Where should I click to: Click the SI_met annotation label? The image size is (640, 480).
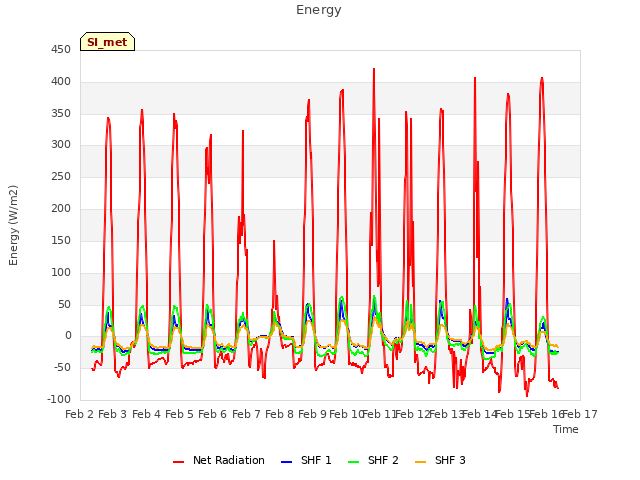(x=107, y=42)
